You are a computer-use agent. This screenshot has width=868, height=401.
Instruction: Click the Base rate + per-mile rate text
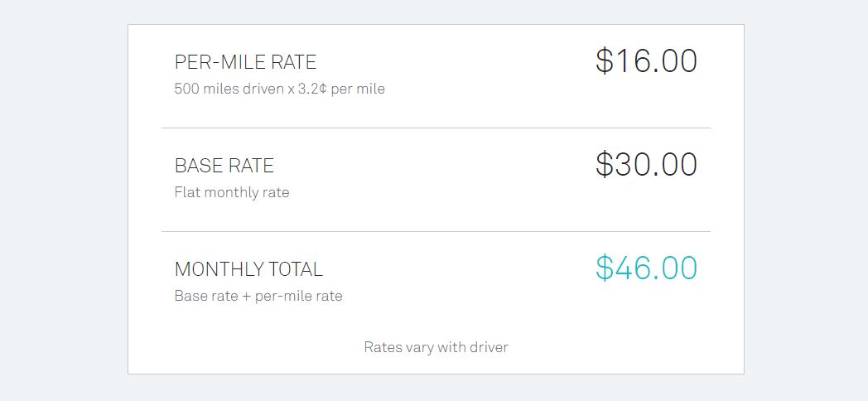click(258, 296)
